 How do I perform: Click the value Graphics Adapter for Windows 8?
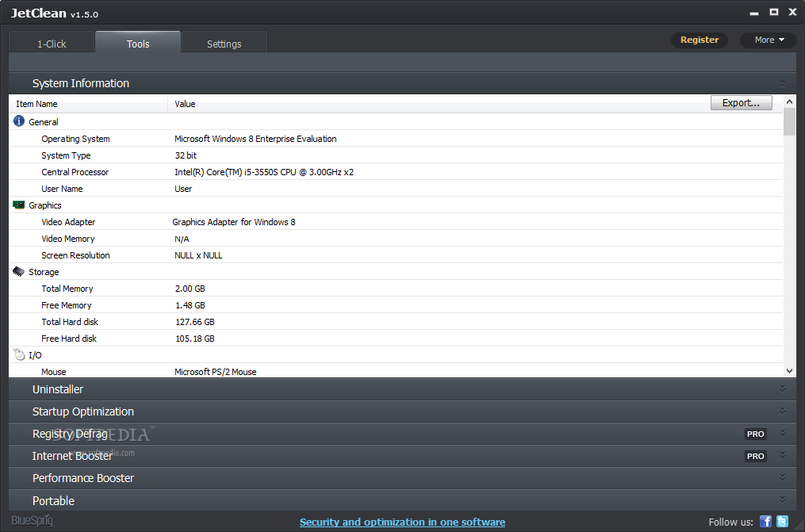234,222
